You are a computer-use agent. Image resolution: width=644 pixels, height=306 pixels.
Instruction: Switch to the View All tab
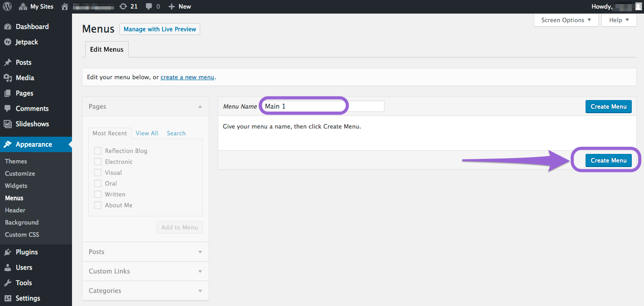pos(147,133)
